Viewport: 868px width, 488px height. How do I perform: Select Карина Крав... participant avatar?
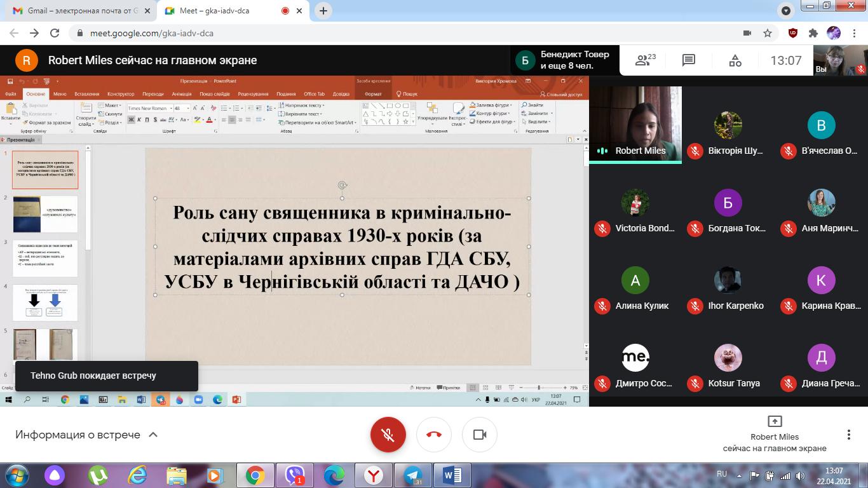pos(821,280)
